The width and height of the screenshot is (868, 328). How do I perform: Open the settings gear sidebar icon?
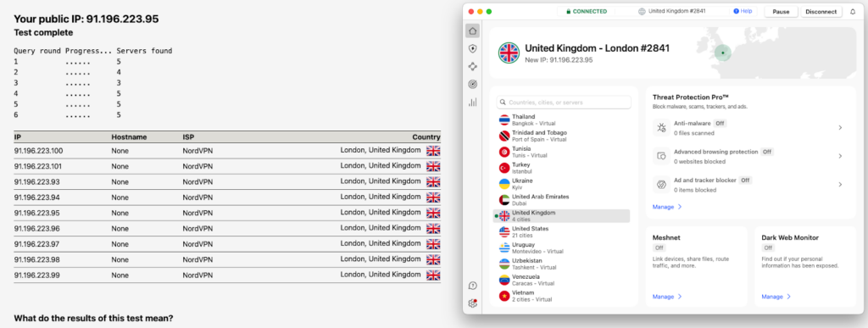point(472,303)
